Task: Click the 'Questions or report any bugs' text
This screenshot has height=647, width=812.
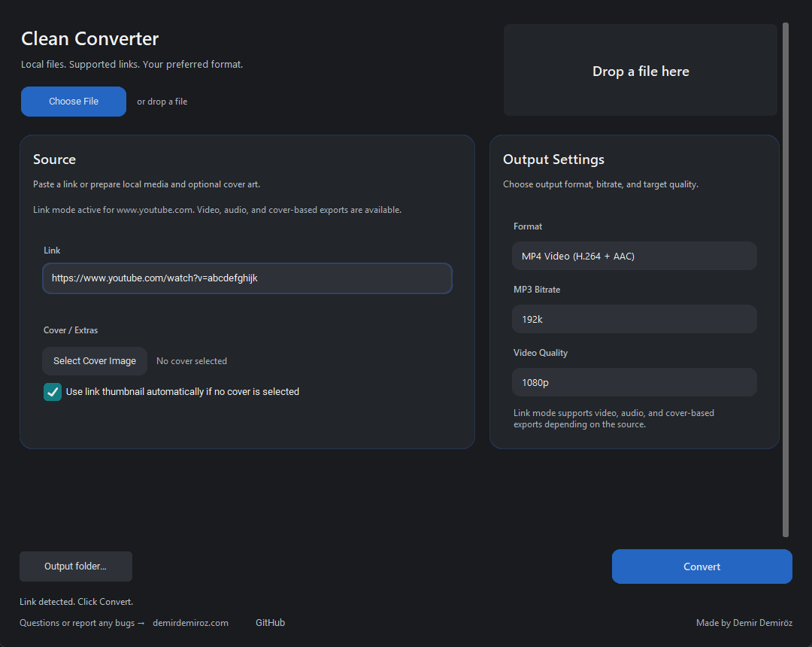Action: pos(82,623)
